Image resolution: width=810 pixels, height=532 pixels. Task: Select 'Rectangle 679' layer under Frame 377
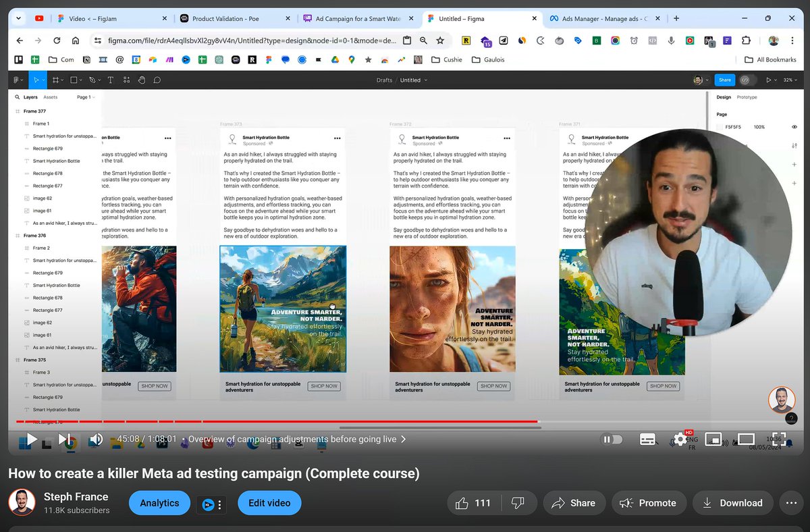48,149
